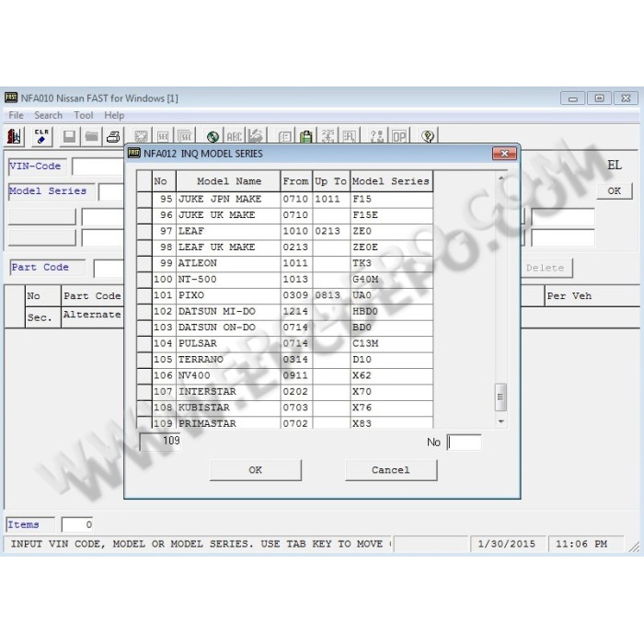Click the green clipboard toolbar icon

306,136
